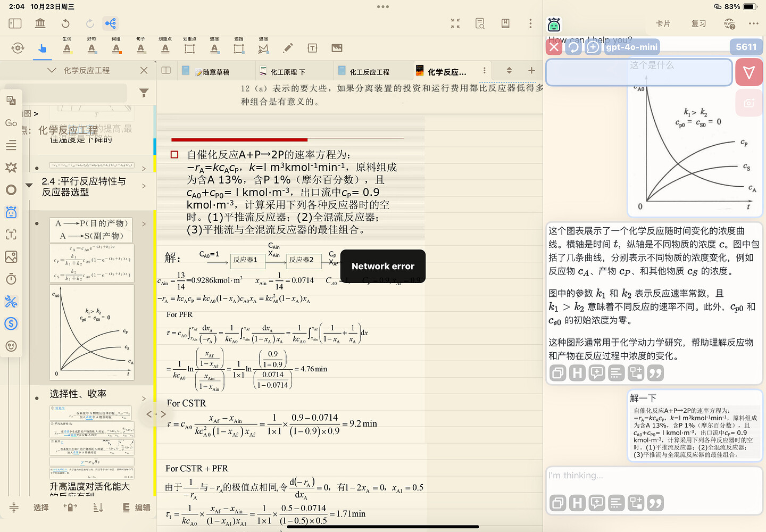Viewport: 766px width, 532px height.
Task: Tap the shrink document view icon
Action: click(455, 23)
